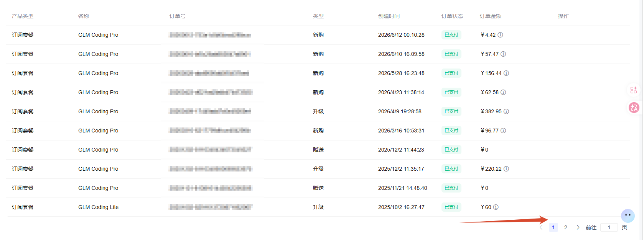Click the GLM Coding Lite name cell
The image size is (644, 240).
(x=99, y=207)
